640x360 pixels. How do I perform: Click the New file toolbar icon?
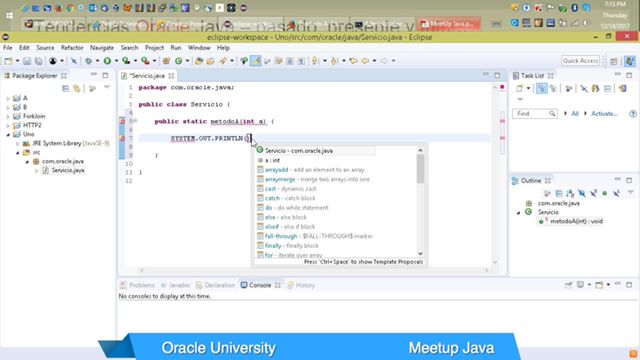point(8,61)
